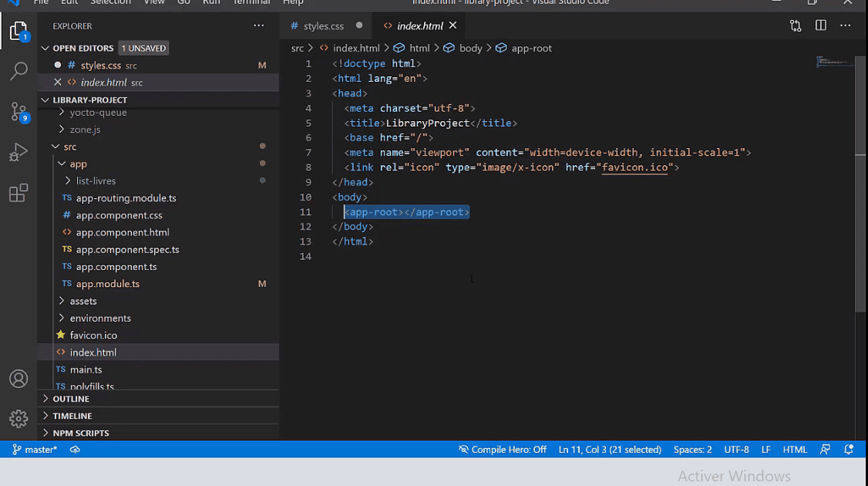Screen dimensions: 868x486
Task: Open Explorer more actions ellipsis
Action: click(258, 25)
